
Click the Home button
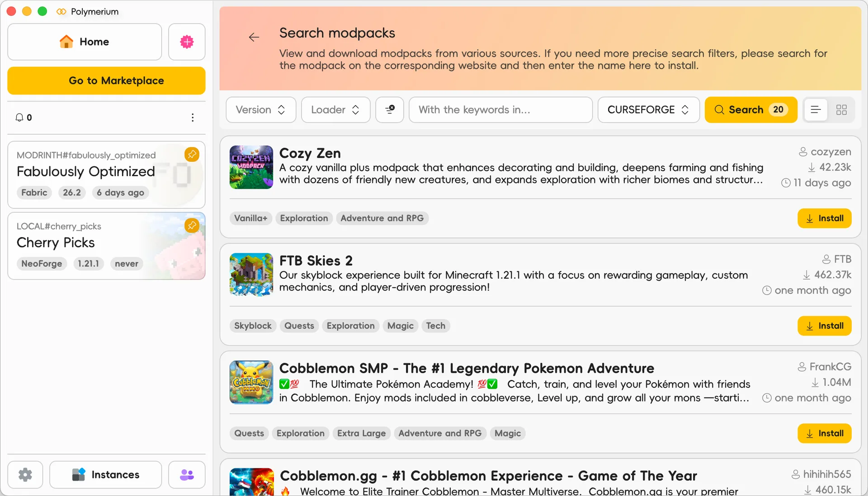coord(85,42)
